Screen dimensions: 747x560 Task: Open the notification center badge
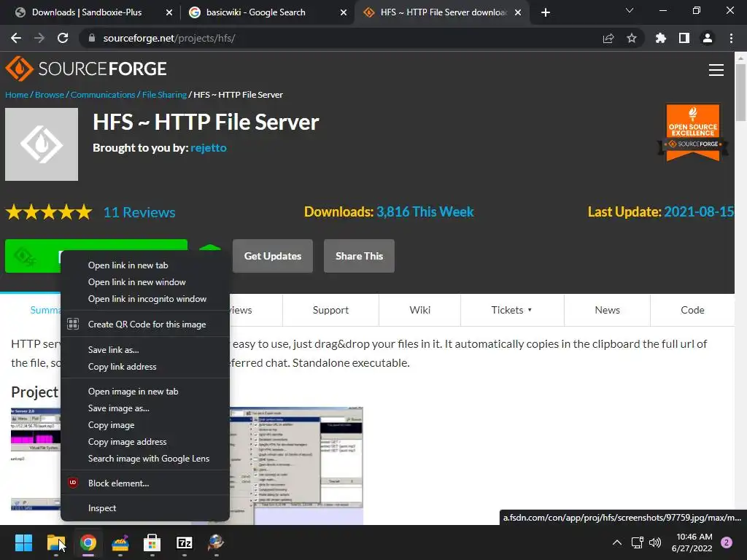tap(727, 542)
